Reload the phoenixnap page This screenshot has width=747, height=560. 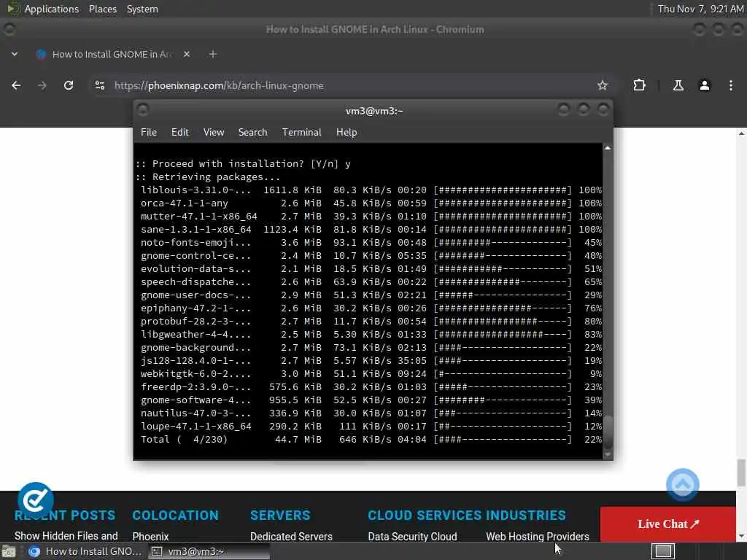pyautogui.click(x=69, y=85)
